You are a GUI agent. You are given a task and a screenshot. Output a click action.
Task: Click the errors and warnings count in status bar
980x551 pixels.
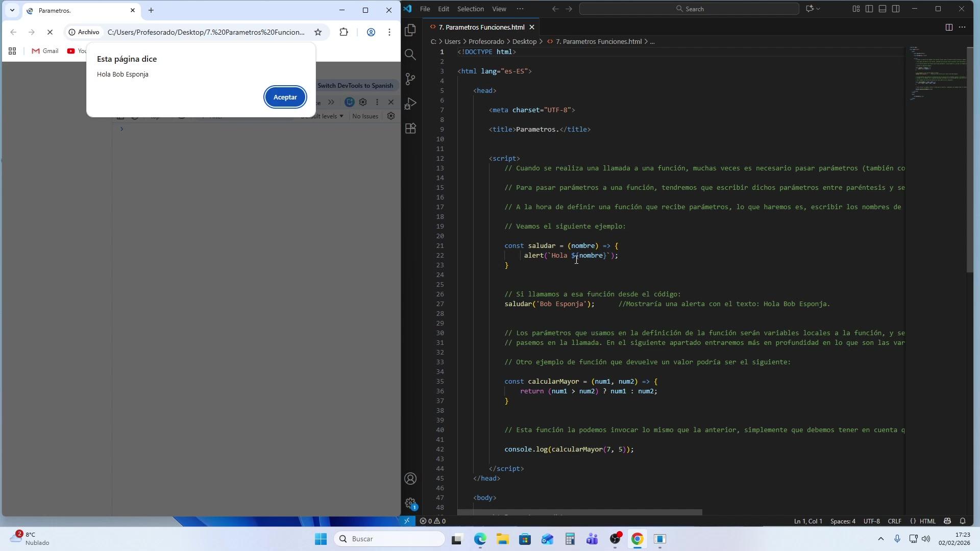(433, 521)
